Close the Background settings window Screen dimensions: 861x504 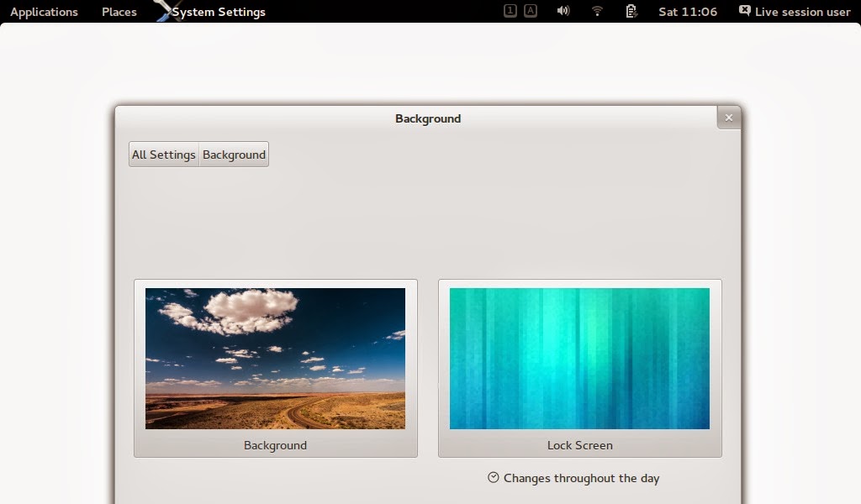pos(729,118)
